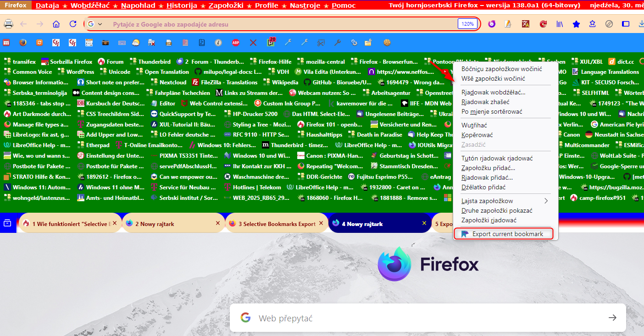Choose 'Rjadowak zhašeć' in the context menu

tap(505, 102)
